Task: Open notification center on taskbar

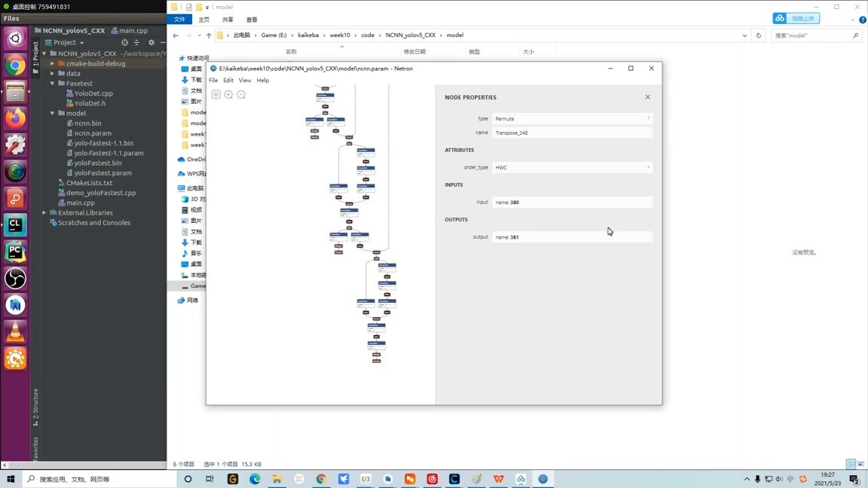Action: [x=854, y=479]
